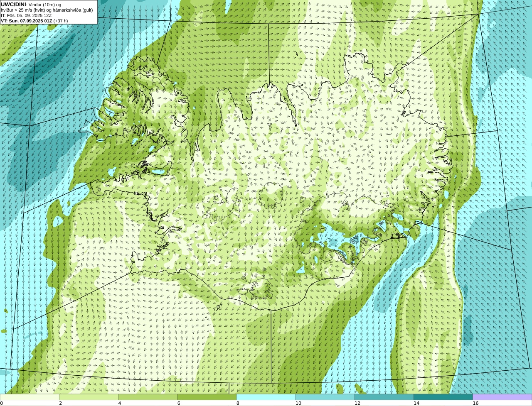
Task: Click the teal 12–14 m/s legend swatch
Action: pyautogui.click(x=384, y=397)
